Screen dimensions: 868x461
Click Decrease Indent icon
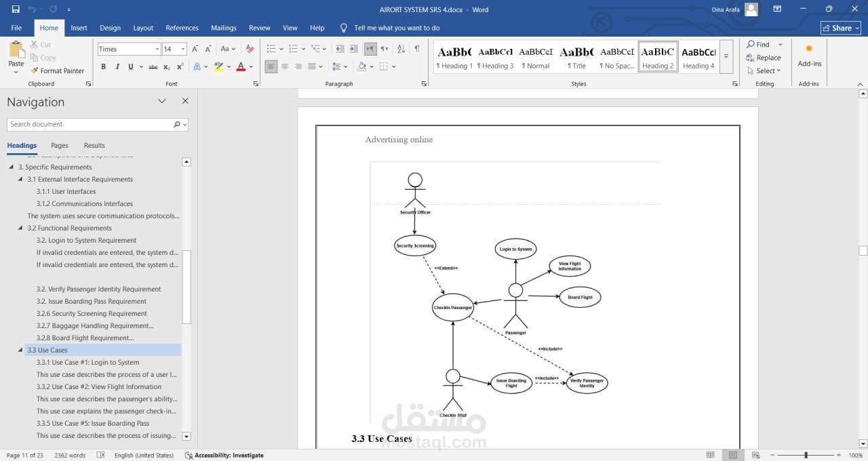click(340, 49)
